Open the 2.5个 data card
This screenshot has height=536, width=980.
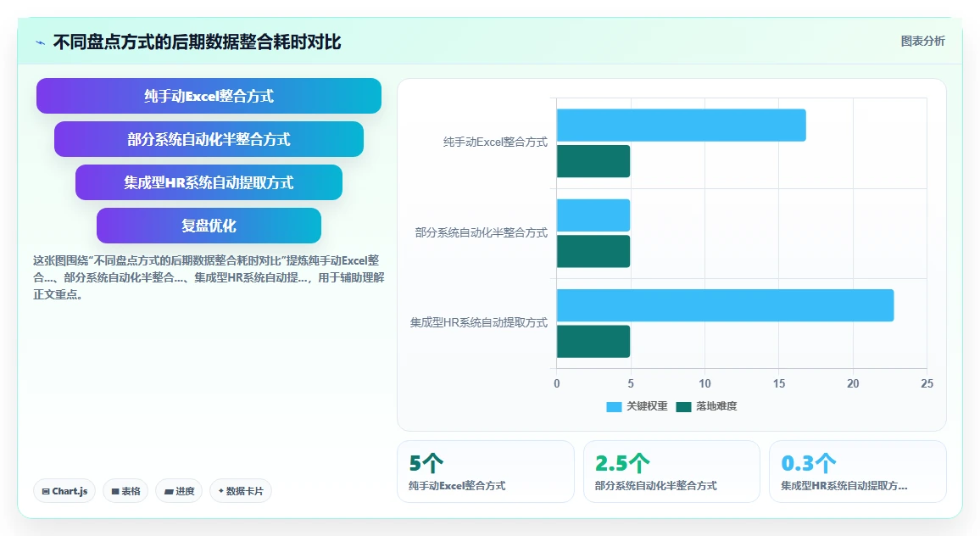[672, 472]
